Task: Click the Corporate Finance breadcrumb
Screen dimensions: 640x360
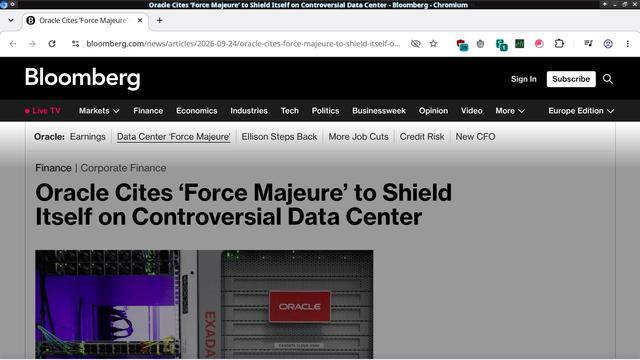Action: (x=123, y=168)
